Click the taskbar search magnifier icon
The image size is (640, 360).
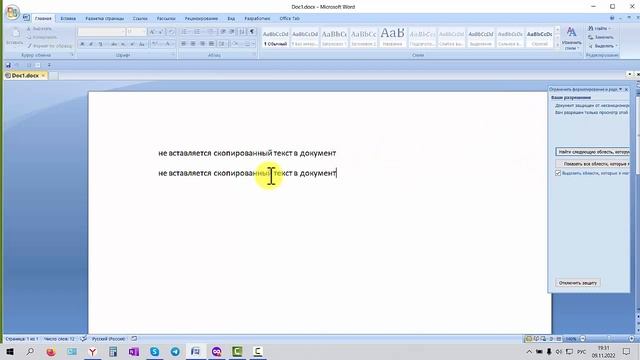point(30,351)
